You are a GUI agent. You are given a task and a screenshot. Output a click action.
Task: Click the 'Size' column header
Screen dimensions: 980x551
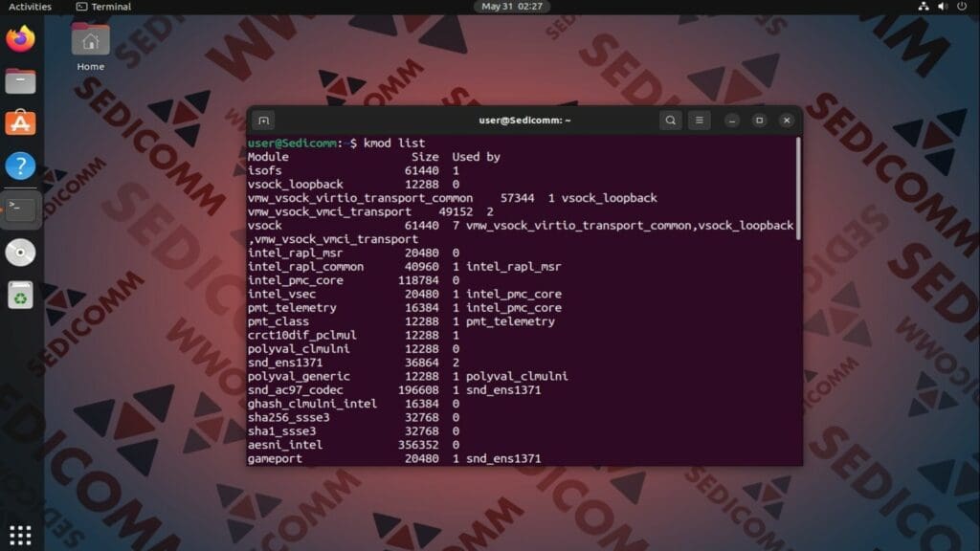pos(425,157)
